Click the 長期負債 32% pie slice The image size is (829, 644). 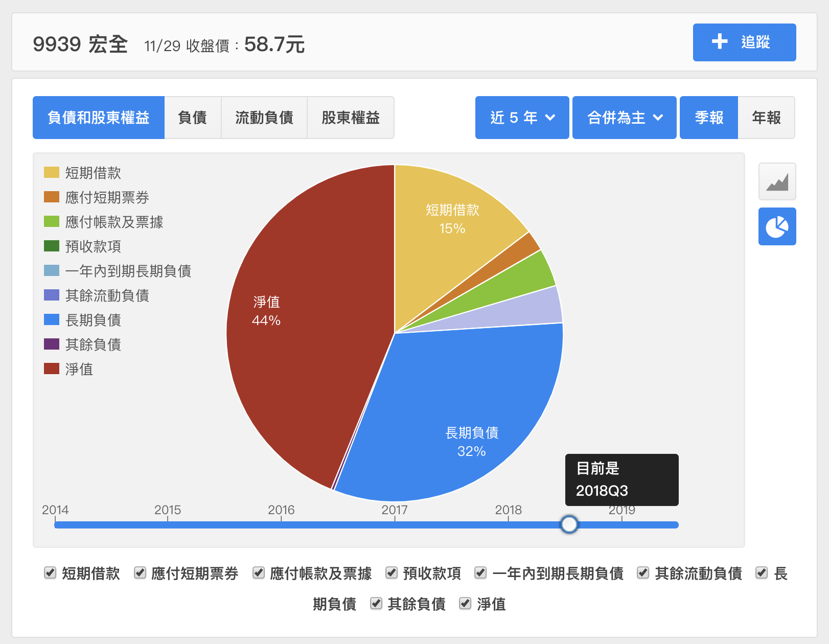pos(460,409)
